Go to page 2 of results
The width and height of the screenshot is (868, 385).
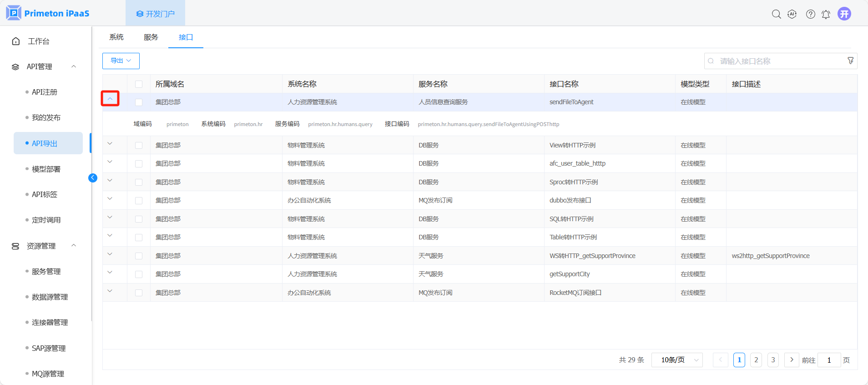tap(756, 360)
